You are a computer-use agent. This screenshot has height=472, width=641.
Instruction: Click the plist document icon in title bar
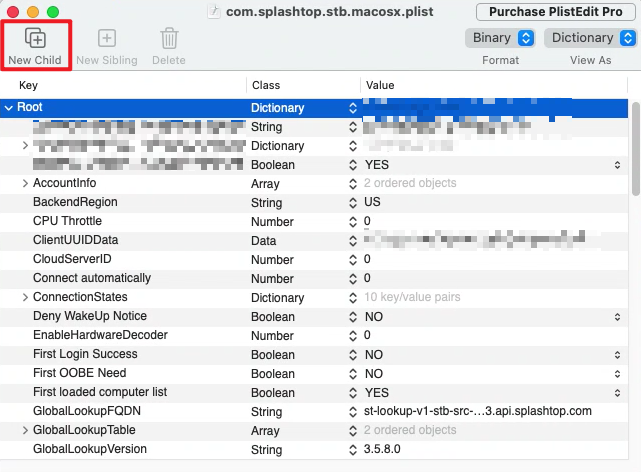[214, 11]
